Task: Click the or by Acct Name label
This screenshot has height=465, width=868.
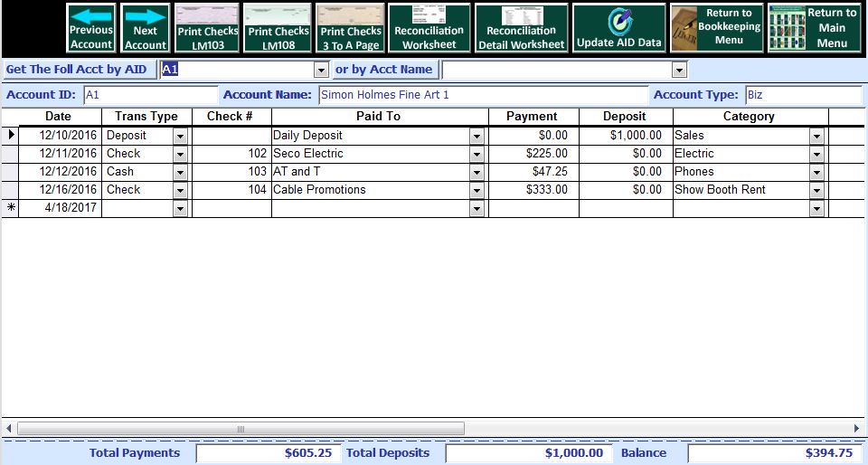Action: (385, 70)
